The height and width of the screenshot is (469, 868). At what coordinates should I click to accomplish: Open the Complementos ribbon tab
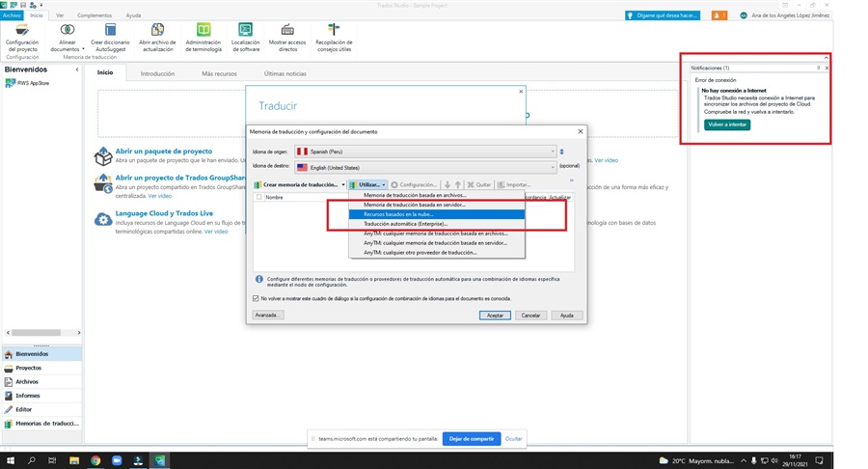[95, 15]
